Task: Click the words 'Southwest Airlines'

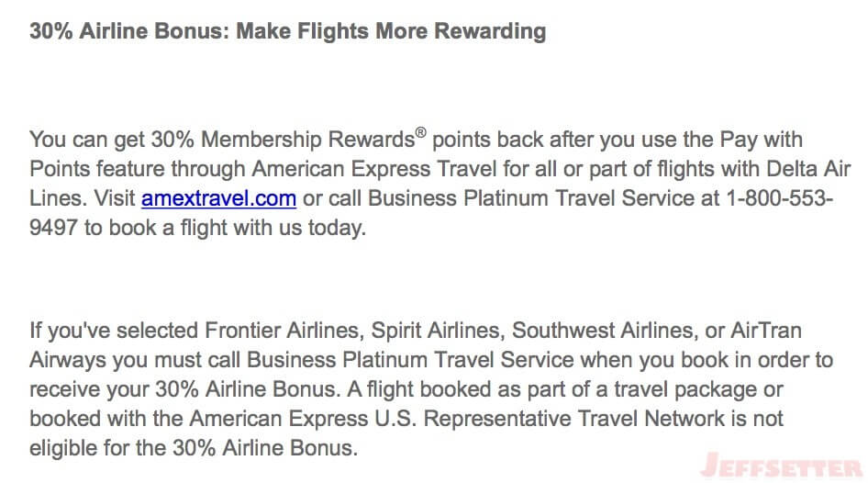Action: 605,331
